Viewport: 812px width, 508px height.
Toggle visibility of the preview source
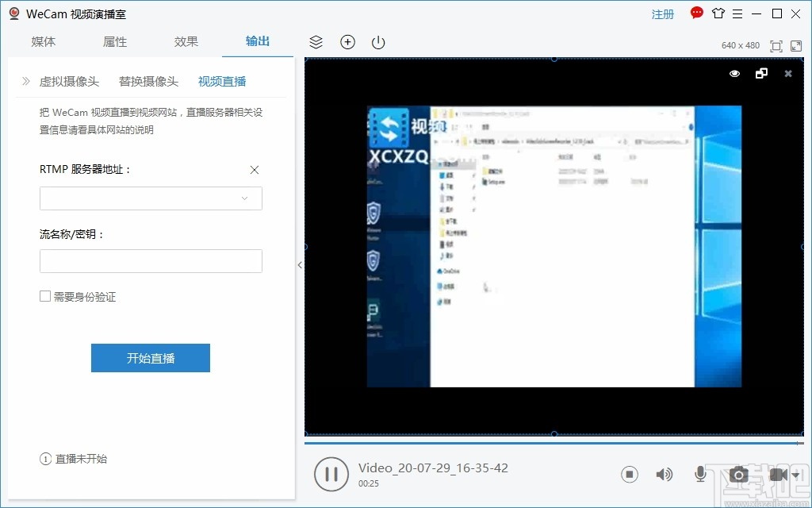click(734, 73)
